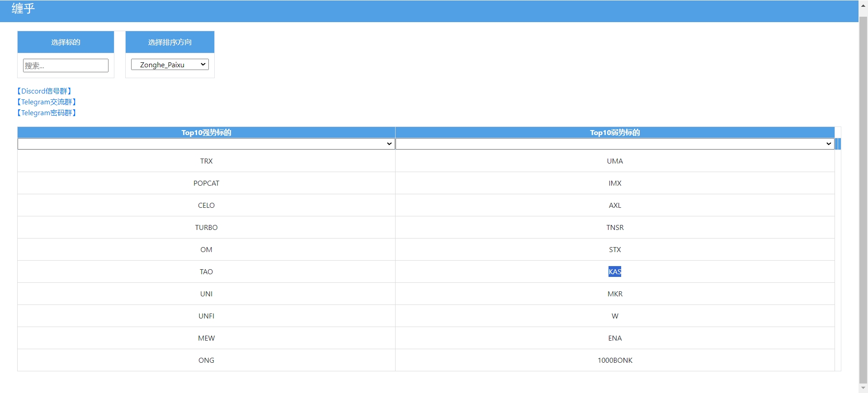Select the ONG cell
This screenshot has height=393, width=868.
pos(206,360)
